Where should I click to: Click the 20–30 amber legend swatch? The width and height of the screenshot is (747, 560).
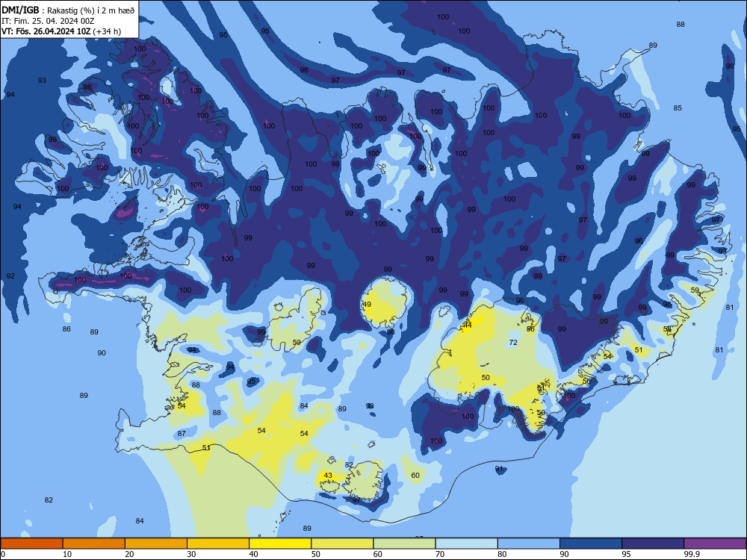[156, 544]
